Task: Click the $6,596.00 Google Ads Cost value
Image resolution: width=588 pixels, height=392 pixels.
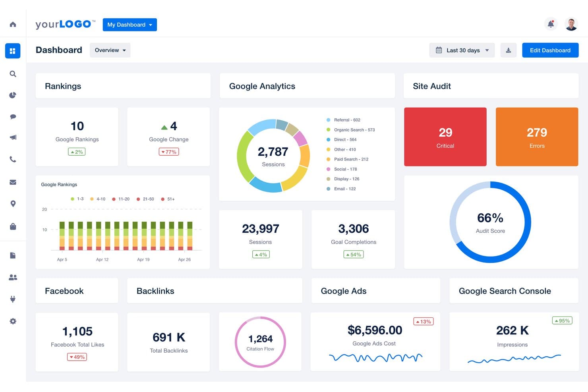Action: [x=375, y=330]
